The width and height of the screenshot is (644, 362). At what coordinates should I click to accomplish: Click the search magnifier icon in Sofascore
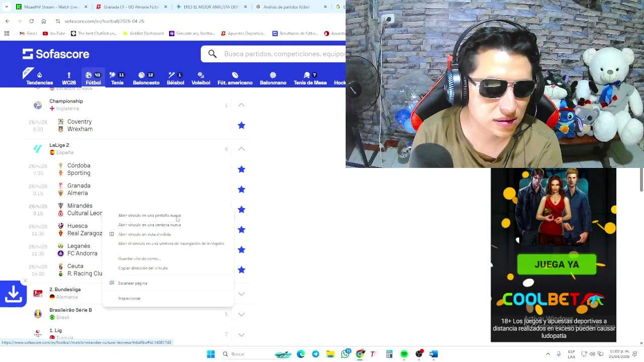point(212,54)
